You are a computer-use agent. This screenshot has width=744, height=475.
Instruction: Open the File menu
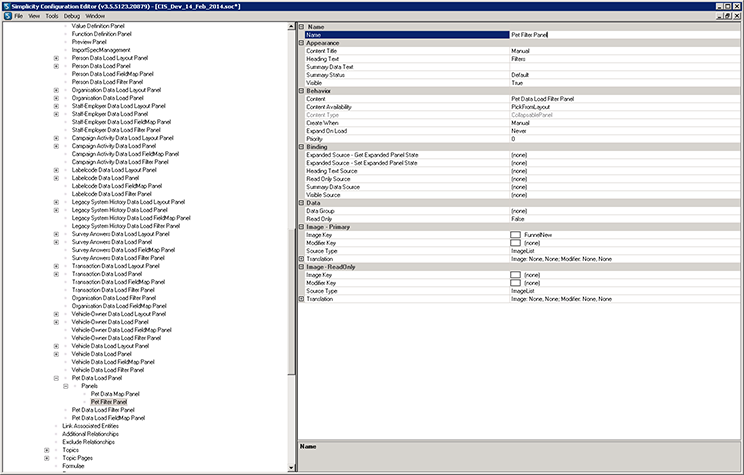point(19,16)
